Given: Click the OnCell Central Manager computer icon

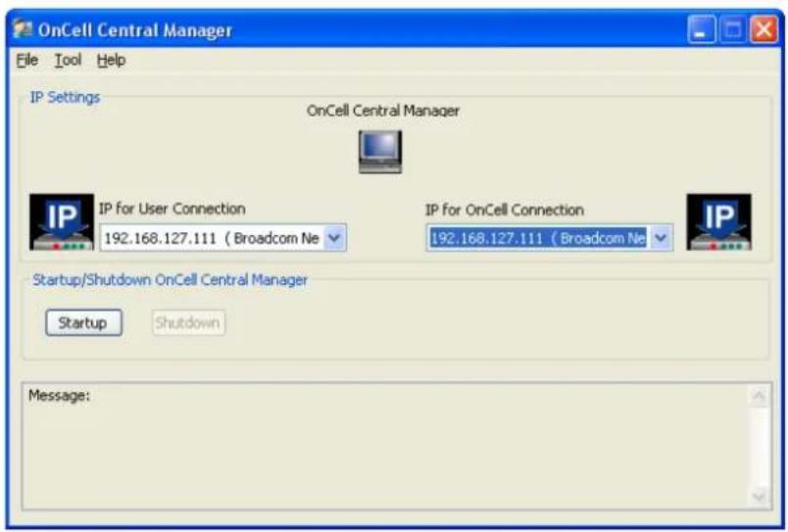Looking at the screenshot, I should tap(380, 152).
